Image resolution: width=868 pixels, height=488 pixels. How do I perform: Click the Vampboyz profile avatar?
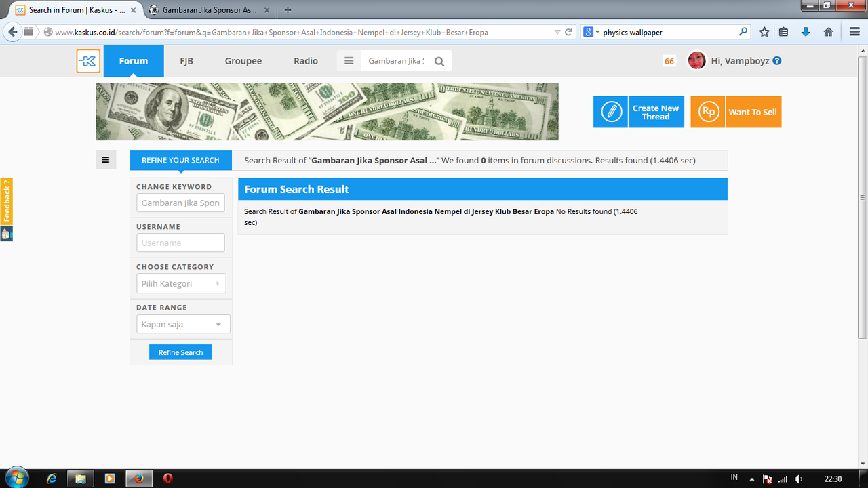[x=696, y=60]
